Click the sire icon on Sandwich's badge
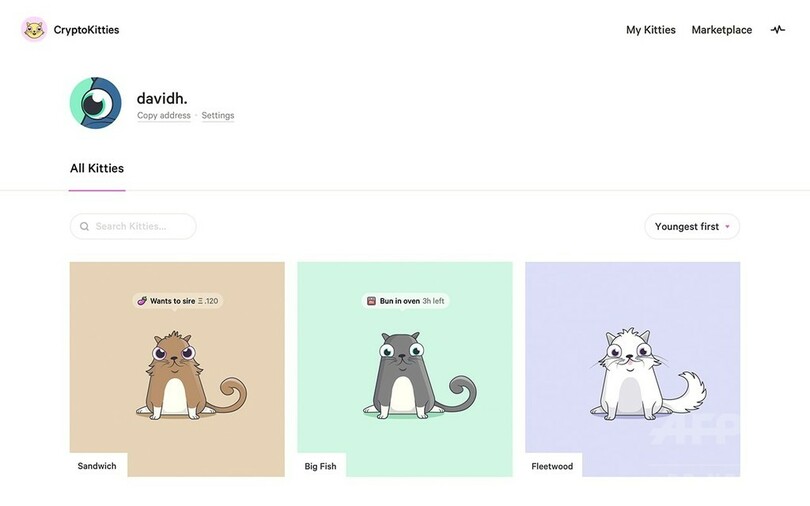 tap(142, 300)
